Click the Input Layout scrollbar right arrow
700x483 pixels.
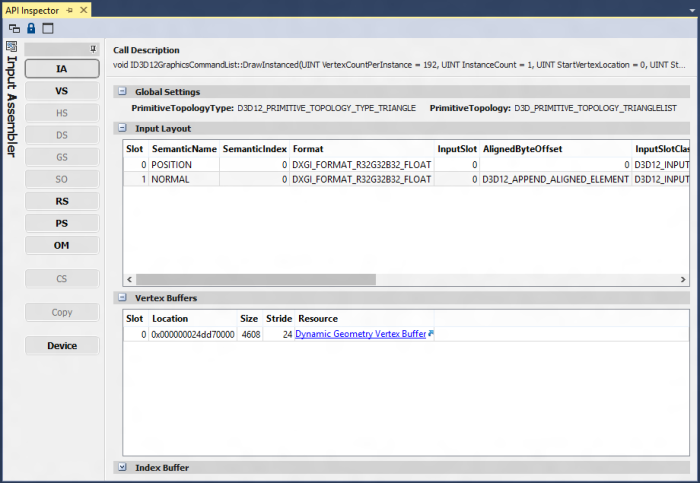pyautogui.click(x=683, y=279)
